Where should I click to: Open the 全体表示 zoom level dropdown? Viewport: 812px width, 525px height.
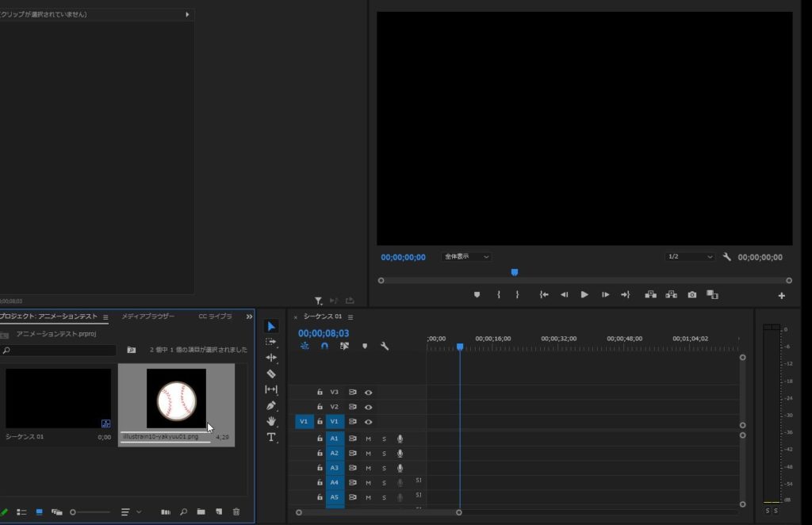pos(467,257)
